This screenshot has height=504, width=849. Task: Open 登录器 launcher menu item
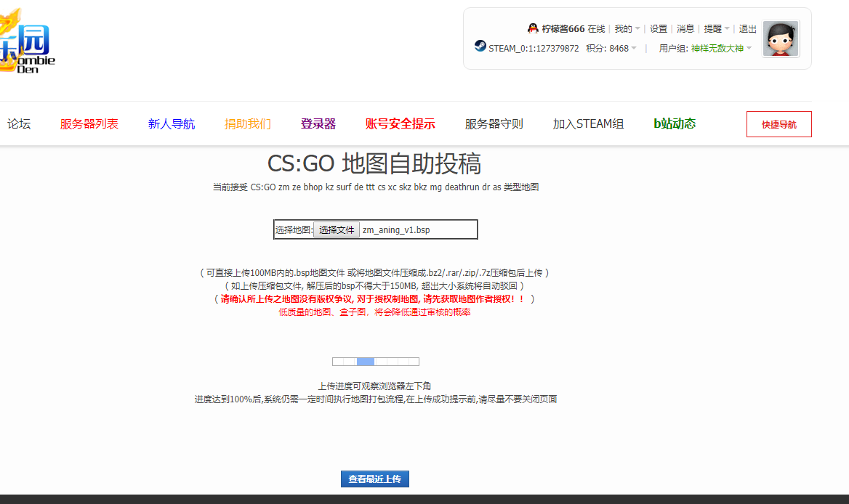pos(318,124)
